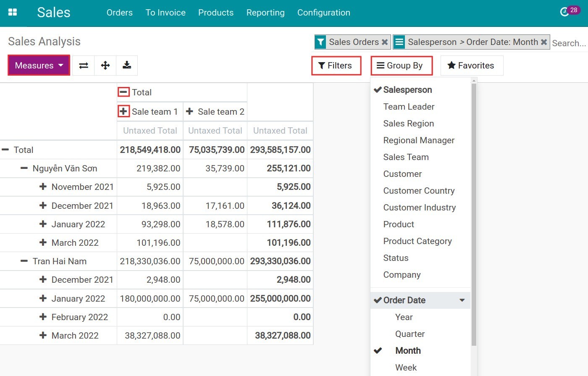Open the activities clock with 28 badge

[570, 11]
